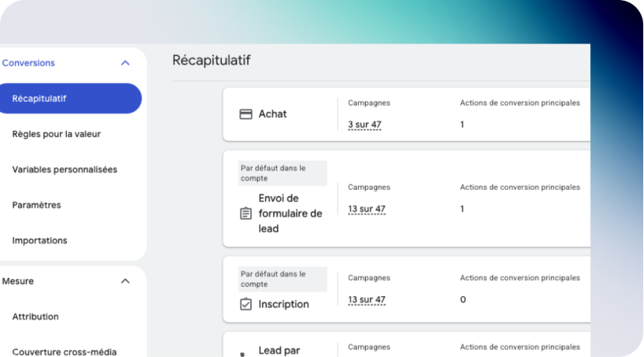644x357 pixels.
Task: Open Règles pour la valeur
Action: pos(56,135)
